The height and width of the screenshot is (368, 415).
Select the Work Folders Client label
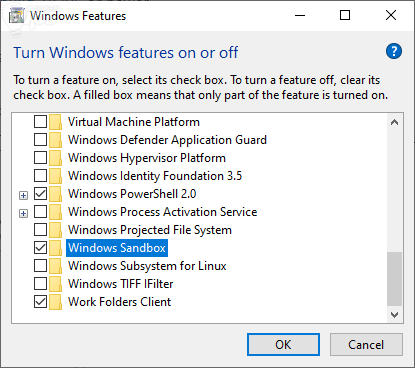(x=119, y=302)
